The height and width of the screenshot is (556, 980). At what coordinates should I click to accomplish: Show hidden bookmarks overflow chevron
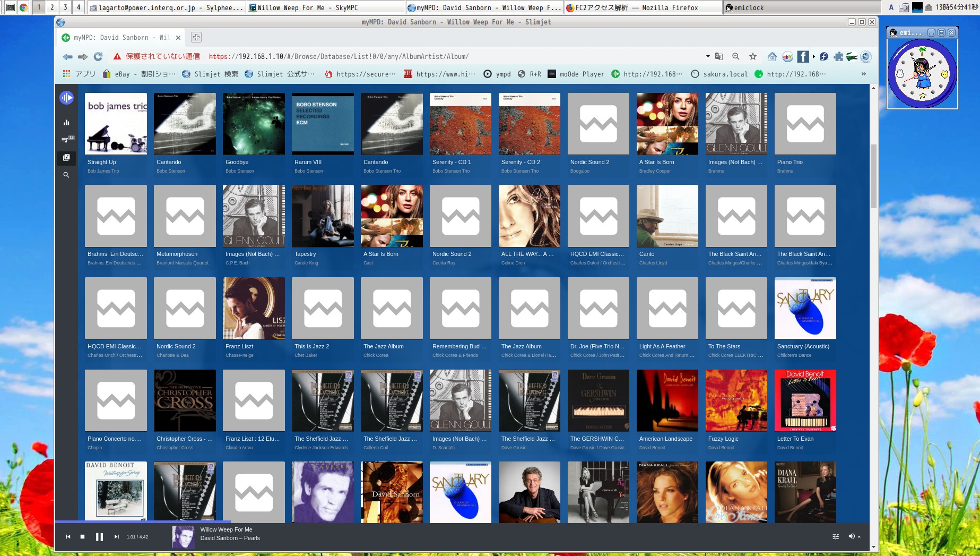863,74
